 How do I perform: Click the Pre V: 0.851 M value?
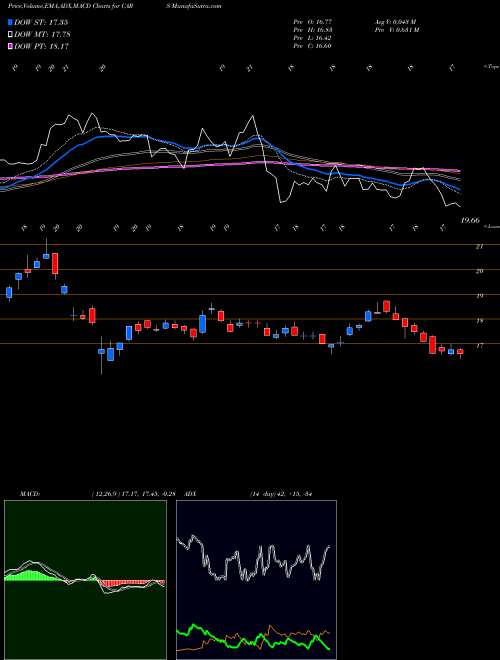pos(398,30)
